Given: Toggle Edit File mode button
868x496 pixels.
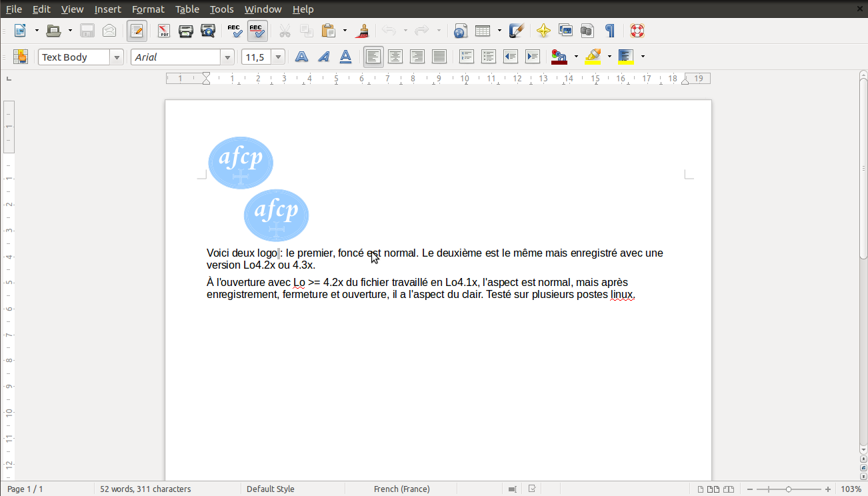Looking at the screenshot, I should tap(137, 31).
